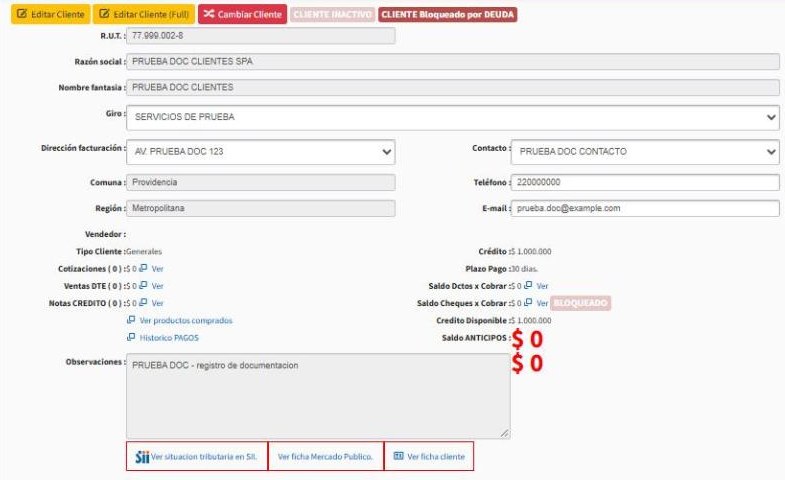The image size is (785, 480).
Task: Click popup icon beside Ver productos comprados
Action: (131, 320)
